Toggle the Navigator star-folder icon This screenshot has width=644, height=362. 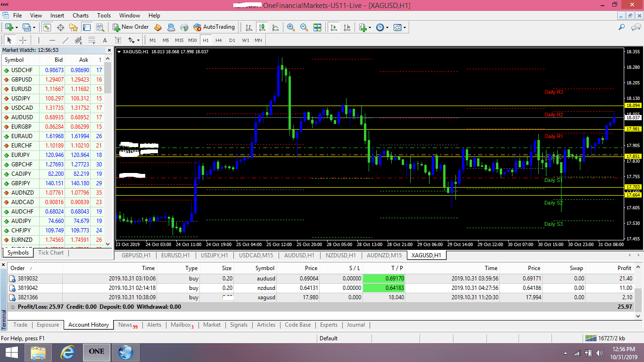coord(74,27)
